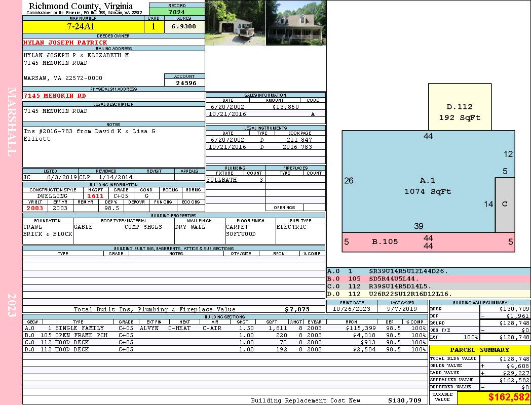Click legal instrument 2016 783 entry
The height and width of the screenshot is (405, 532).
[x=297, y=147]
